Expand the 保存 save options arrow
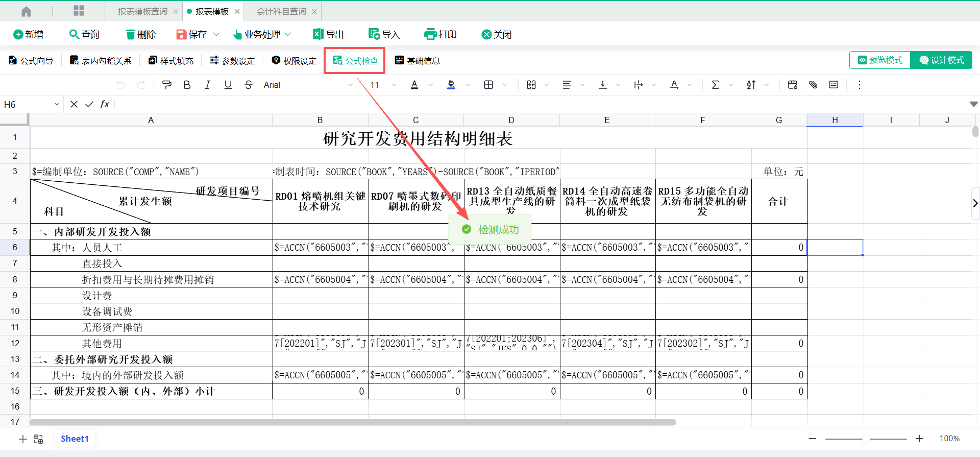Viewport: 980px width, 457px height. [216, 34]
